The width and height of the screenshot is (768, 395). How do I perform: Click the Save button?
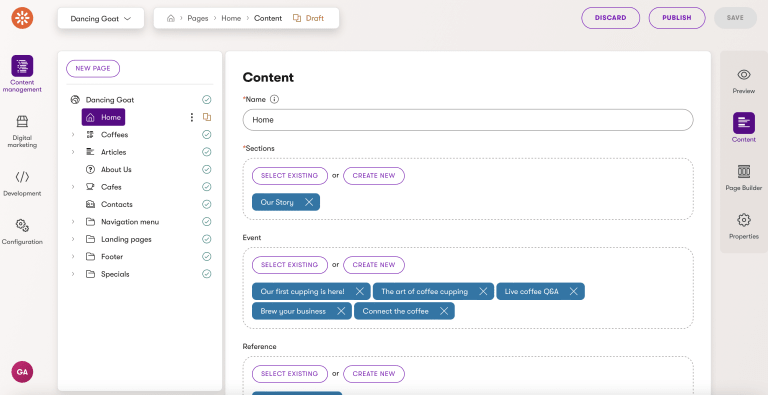point(735,18)
